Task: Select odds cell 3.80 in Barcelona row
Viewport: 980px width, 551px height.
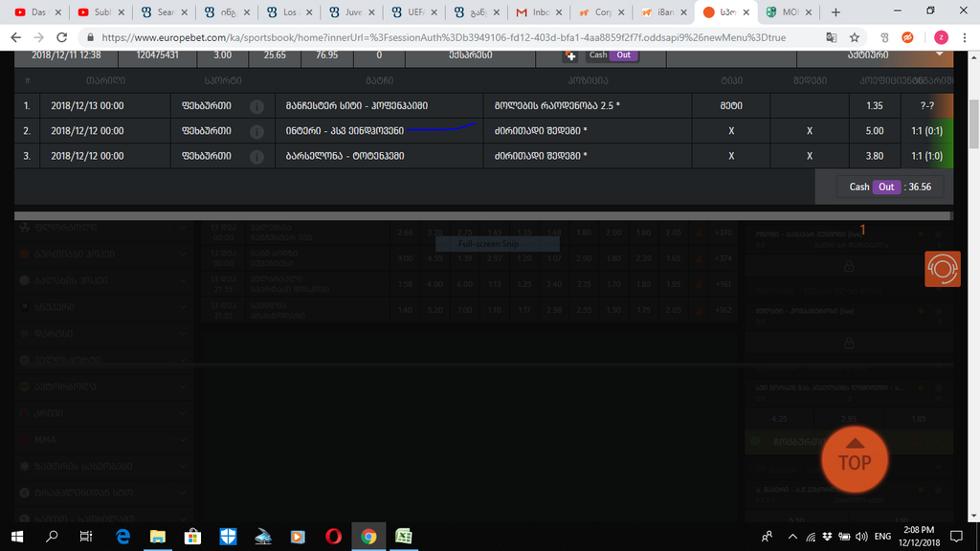Action: (875, 156)
